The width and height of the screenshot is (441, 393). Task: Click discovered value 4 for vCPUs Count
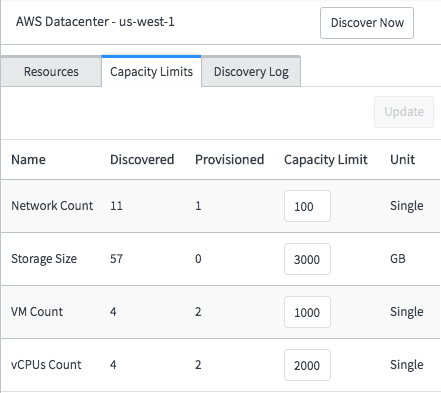click(113, 365)
